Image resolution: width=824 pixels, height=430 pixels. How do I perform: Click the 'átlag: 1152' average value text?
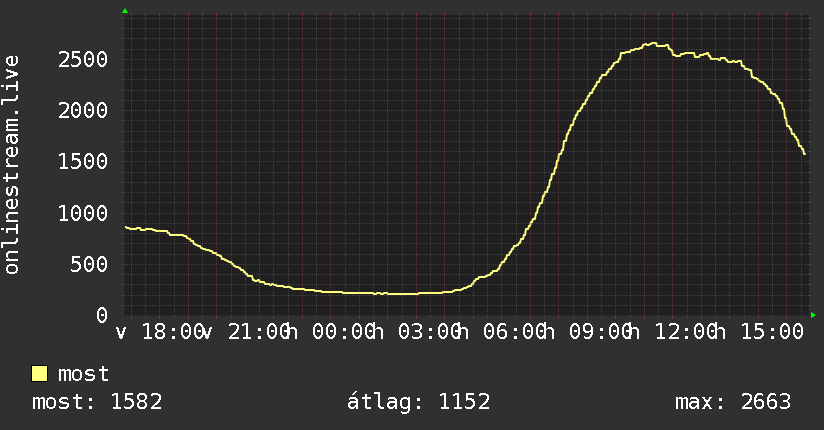(x=419, y=402)
